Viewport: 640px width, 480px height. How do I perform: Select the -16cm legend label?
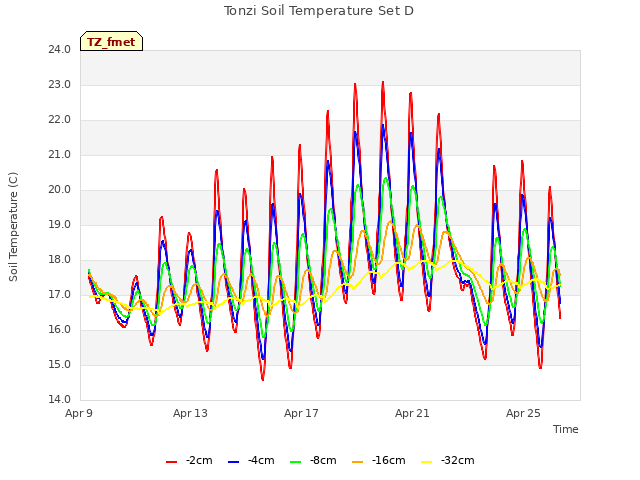[x=389, y=460]
